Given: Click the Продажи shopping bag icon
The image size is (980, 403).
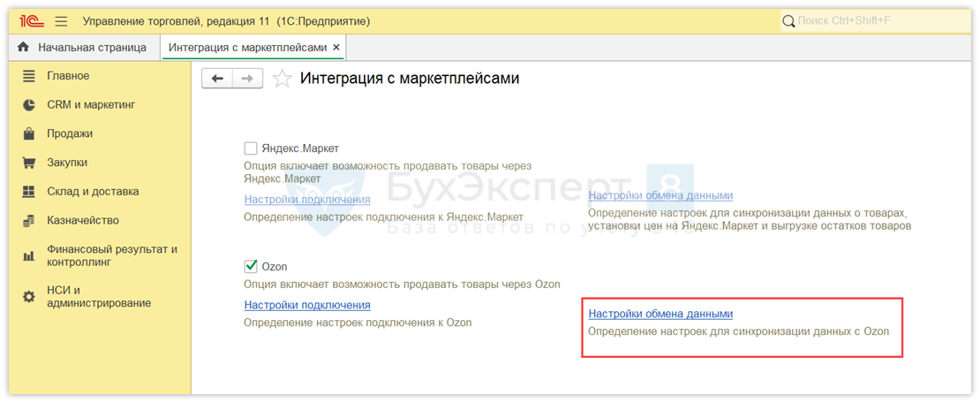Looking at the screenshot, I should click(x=29, y=134).
